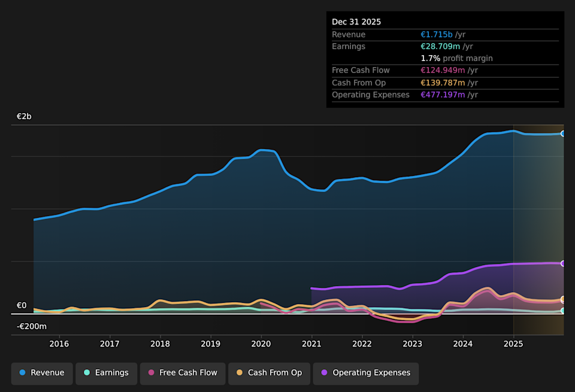Open the Free Cash Flow legend entry
The width and height of the screenshot is (575, 392).
183,373
